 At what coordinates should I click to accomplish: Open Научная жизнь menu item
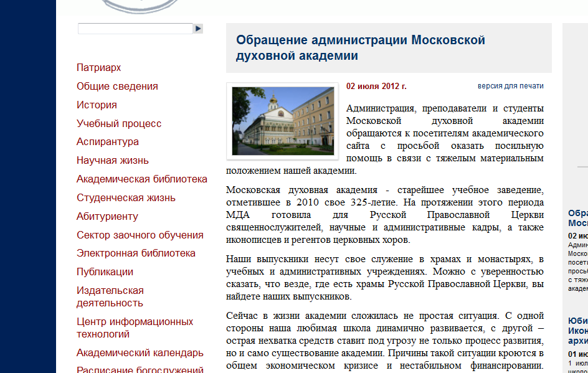click(113, 160)
